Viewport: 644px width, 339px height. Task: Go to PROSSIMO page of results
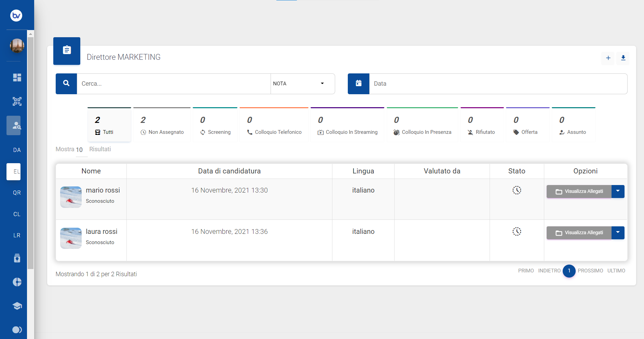pos(591,270)
